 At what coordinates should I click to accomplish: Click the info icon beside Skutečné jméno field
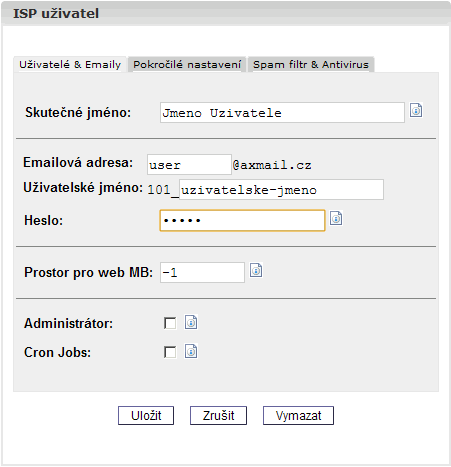click(416, 110)
